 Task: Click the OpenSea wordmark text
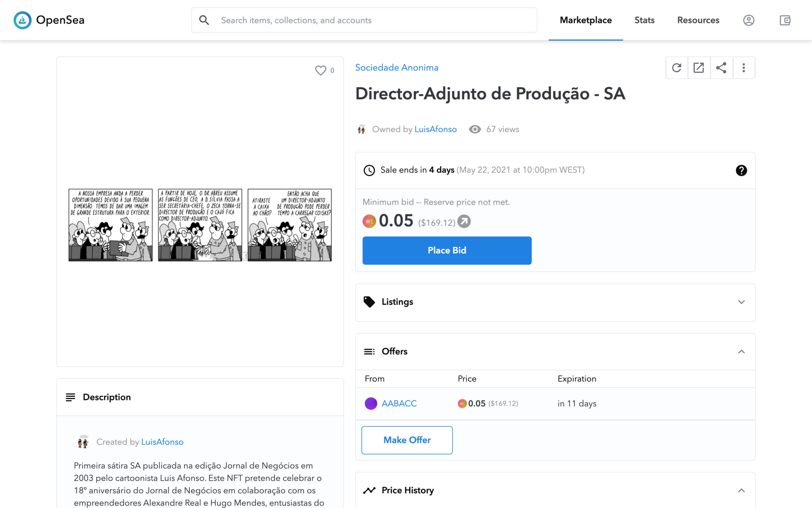(60, 20)
